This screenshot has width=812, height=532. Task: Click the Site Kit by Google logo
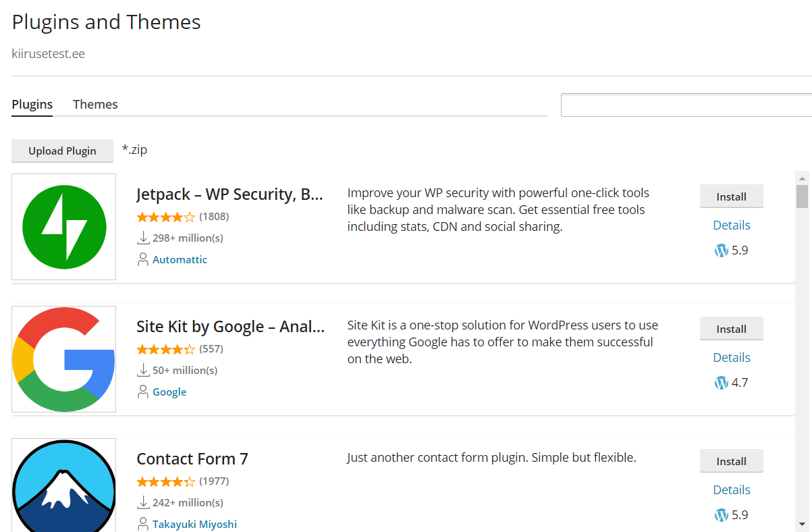(x=63, y=358)
